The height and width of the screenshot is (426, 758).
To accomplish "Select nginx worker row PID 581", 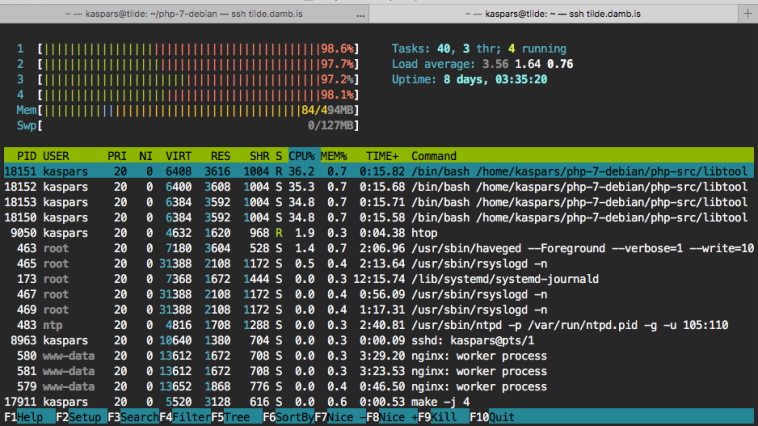I will [379, 371].
